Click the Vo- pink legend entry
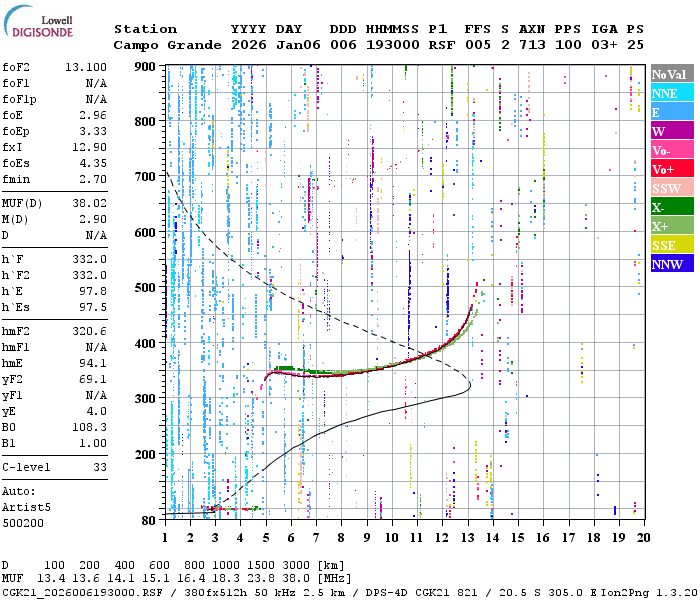Image resolution: width=700 pixels, height=600 pixels. (670, 150)
